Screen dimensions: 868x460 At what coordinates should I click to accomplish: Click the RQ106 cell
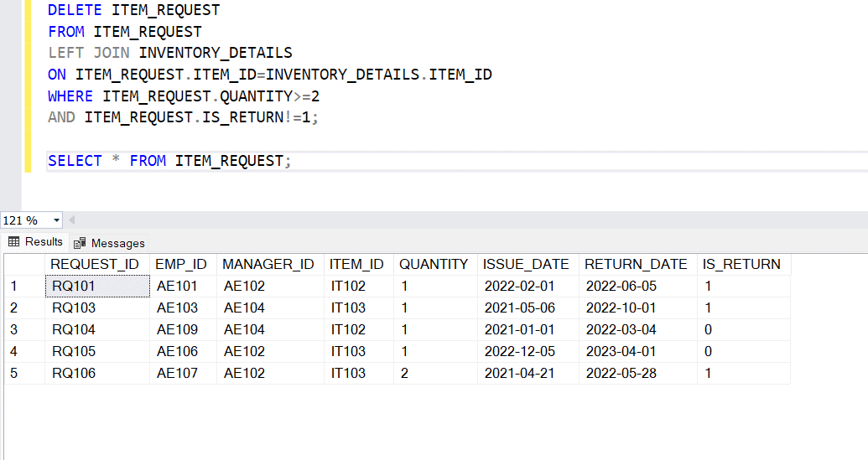[97, 373]
